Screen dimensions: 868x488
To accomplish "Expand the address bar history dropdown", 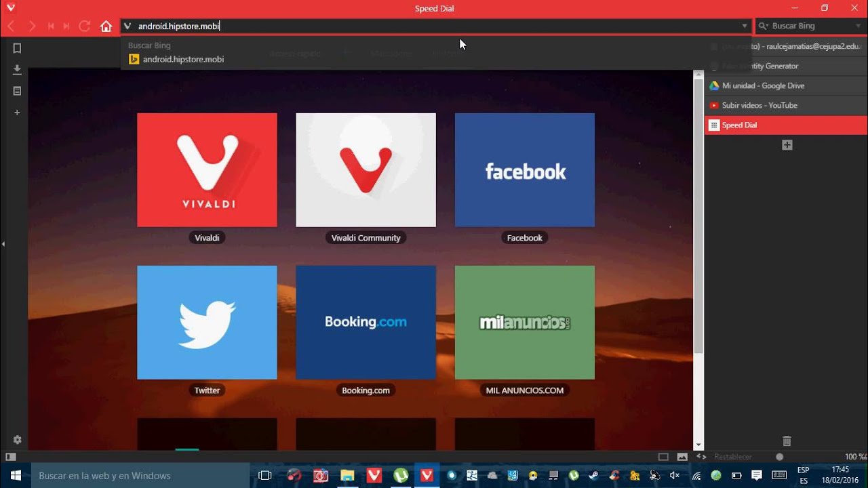I will tap(745, 26).
